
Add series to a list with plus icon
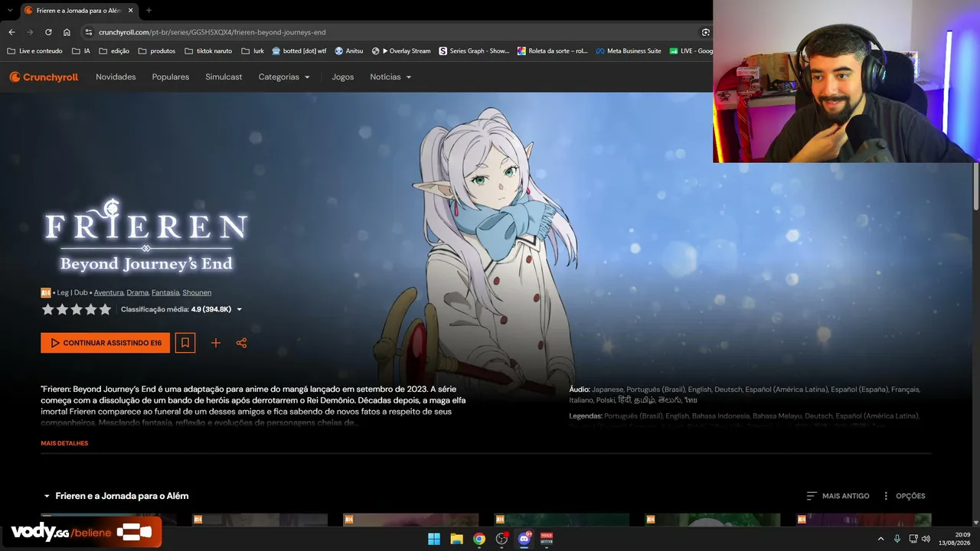coord(216,343)
